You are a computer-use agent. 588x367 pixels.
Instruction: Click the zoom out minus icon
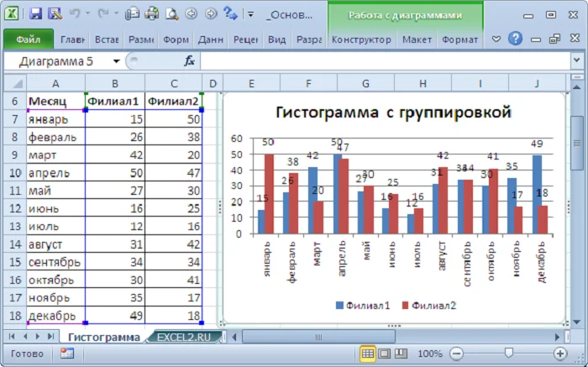pyautogui.click(x=457, y=354)
